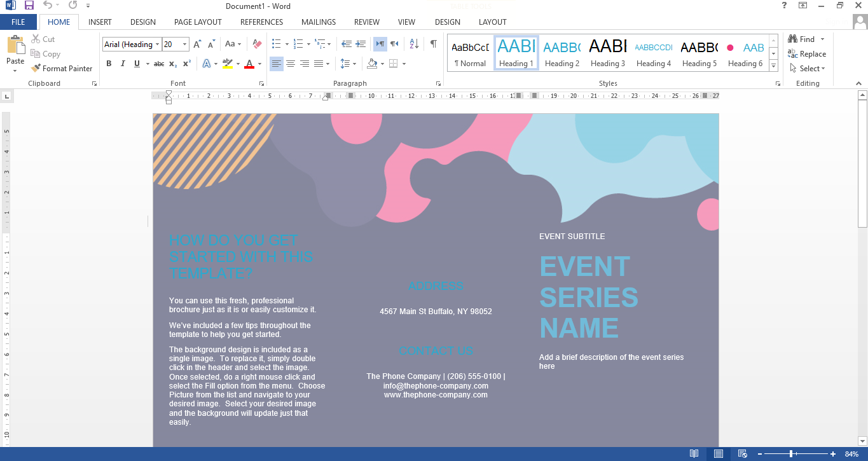This screenshot has width=868, height=461.
Task: Open the Text Effects and Typography icon
Action: pyautogui.click(x=208, y=63)
